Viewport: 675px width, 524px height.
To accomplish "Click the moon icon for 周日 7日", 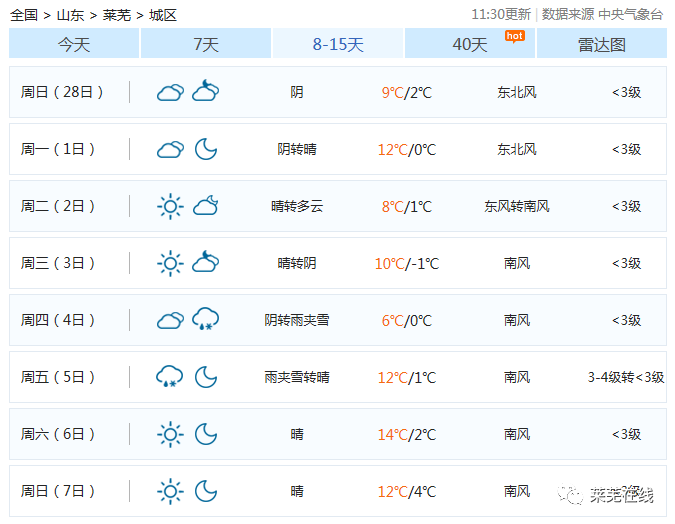I will pyautogui.click(x=206, y=491).
